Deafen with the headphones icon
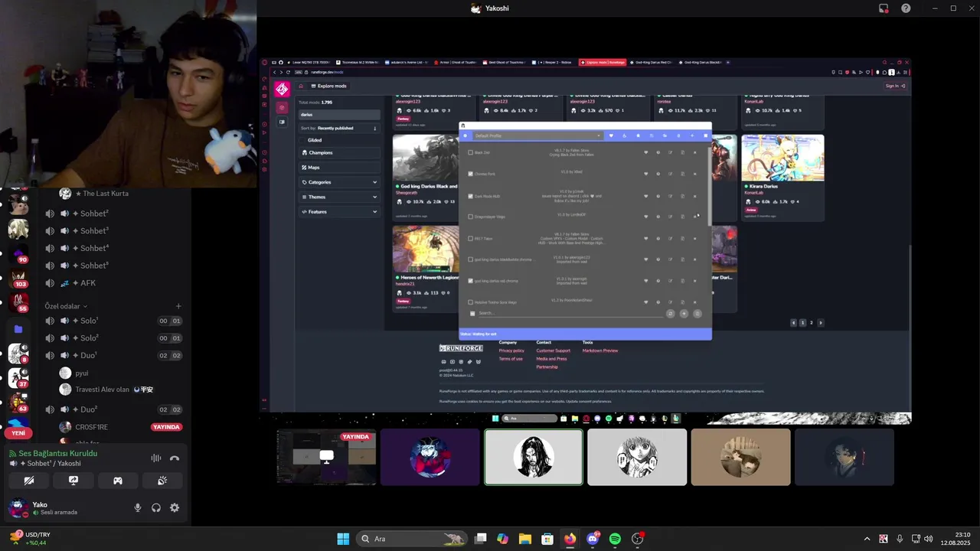 pyautogui.click(x=156, y=507)
